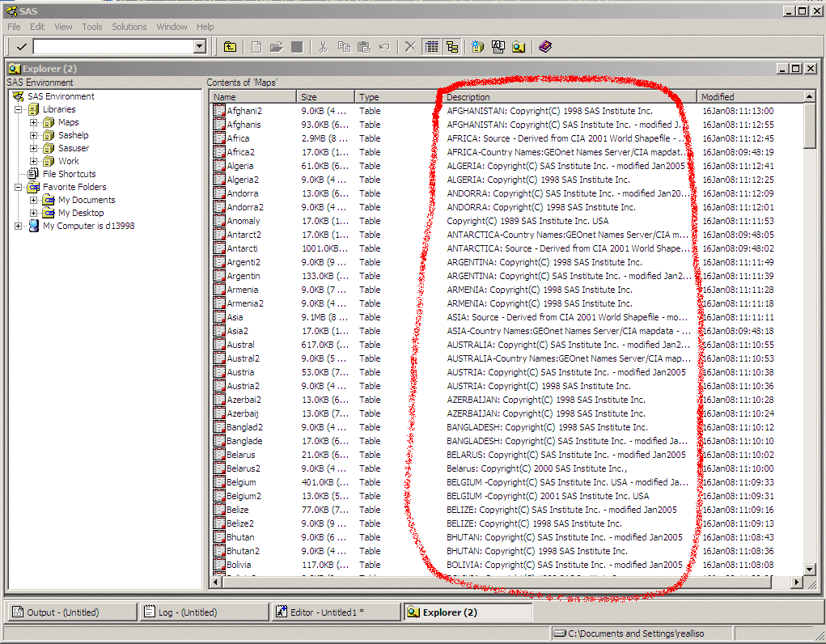826x644 pixels.
Task: Click the My Documents folder icon
Action: click(x=49, y=200)
